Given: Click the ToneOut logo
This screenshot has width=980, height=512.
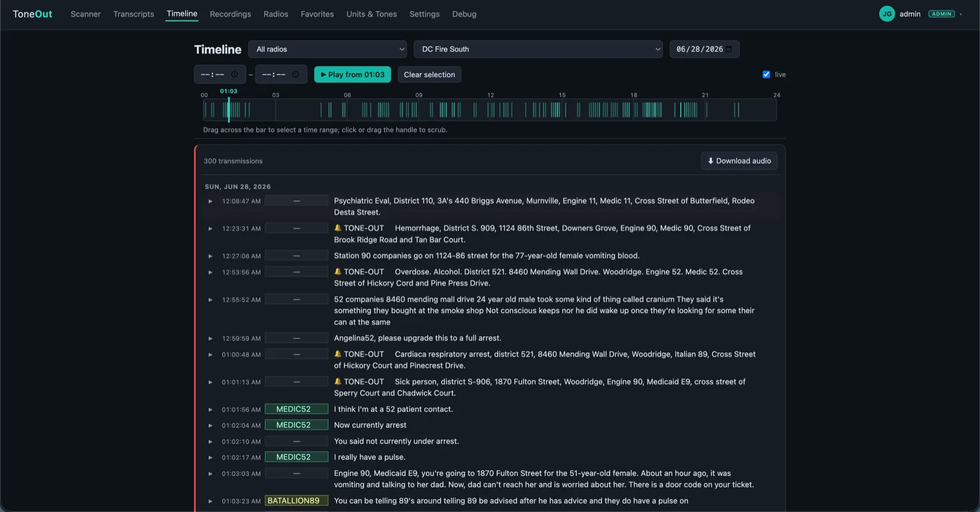Looking at the screenshot, I should 32,14.
